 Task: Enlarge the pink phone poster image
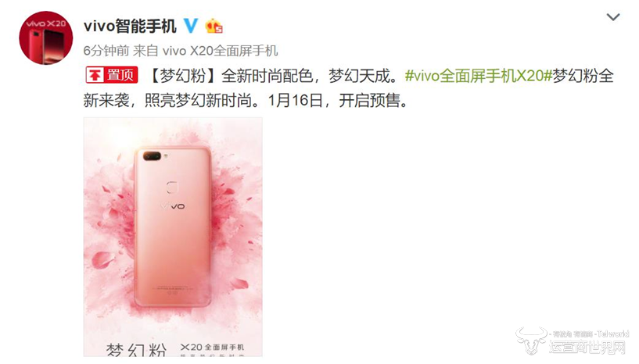coord(173,237)
